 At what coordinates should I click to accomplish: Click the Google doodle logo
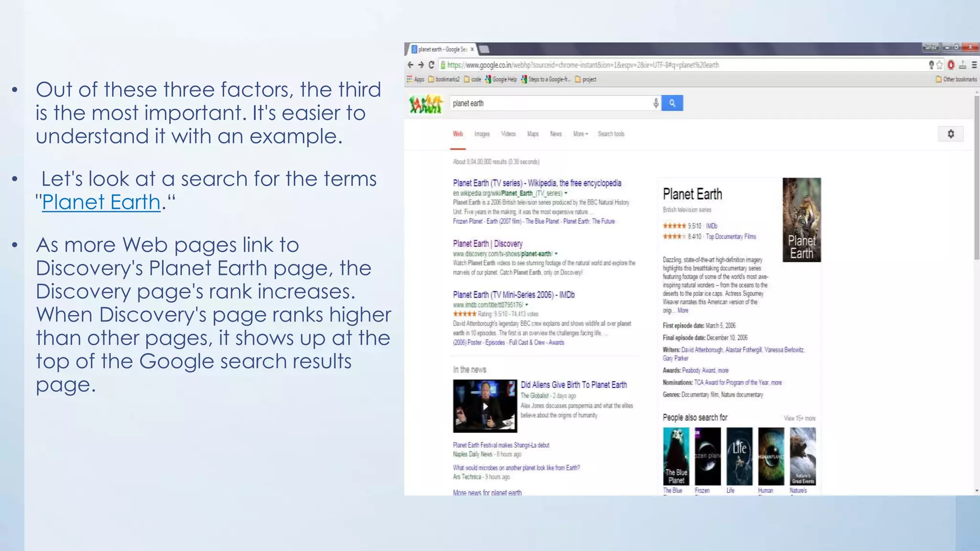click(425, 104)
